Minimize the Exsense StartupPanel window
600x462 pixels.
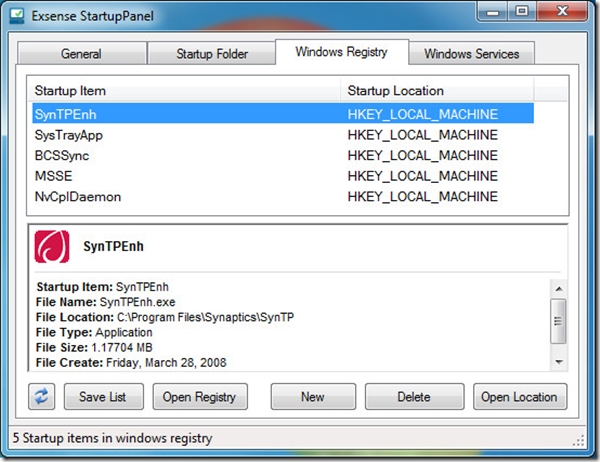tap(492, 12)
